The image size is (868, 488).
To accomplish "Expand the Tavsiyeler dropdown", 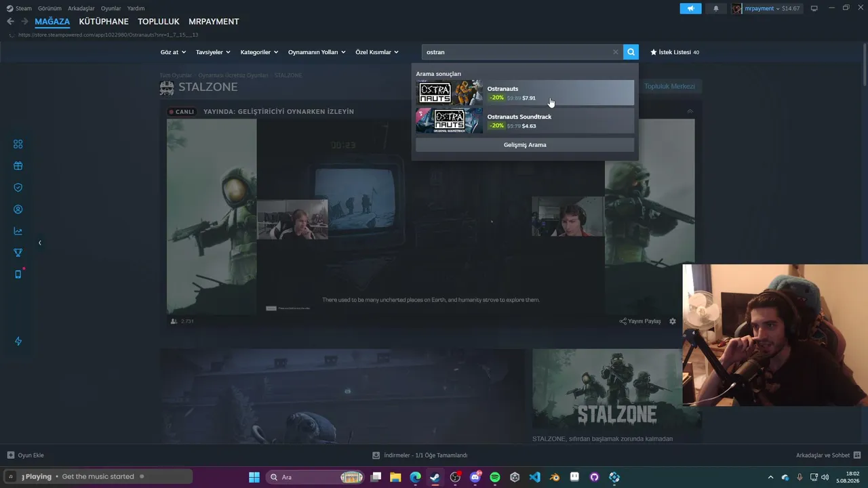I will click(x=213, y=52).
